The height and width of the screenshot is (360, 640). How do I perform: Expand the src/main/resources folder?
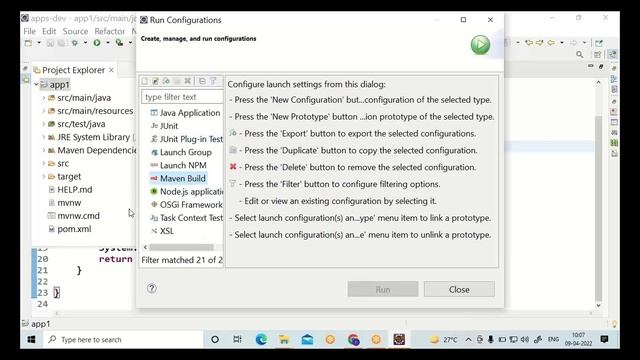point(44,111)
